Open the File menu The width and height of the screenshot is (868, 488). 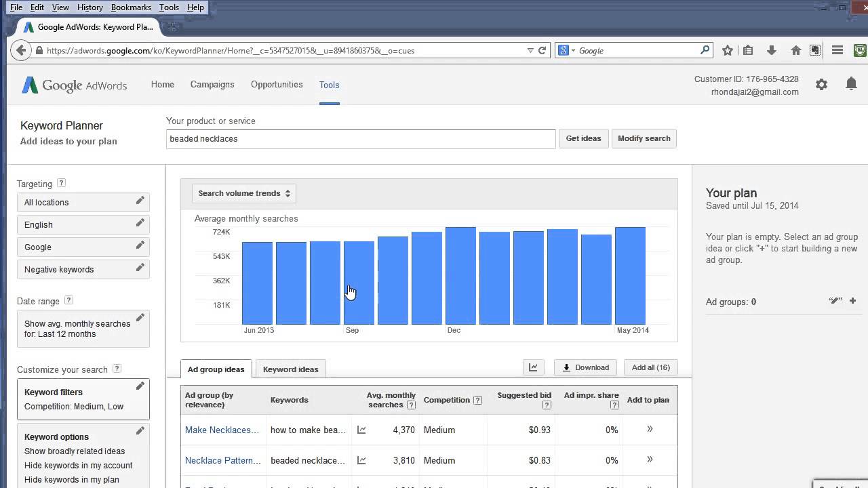tap(16, 7)
